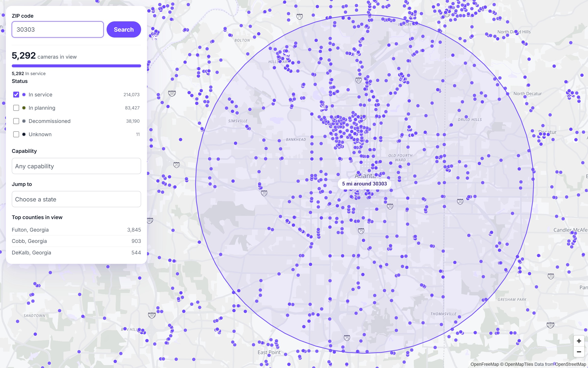Enable the In planning status checkbox
Viewport: 588px width, 368px height.
coord(16,108)
